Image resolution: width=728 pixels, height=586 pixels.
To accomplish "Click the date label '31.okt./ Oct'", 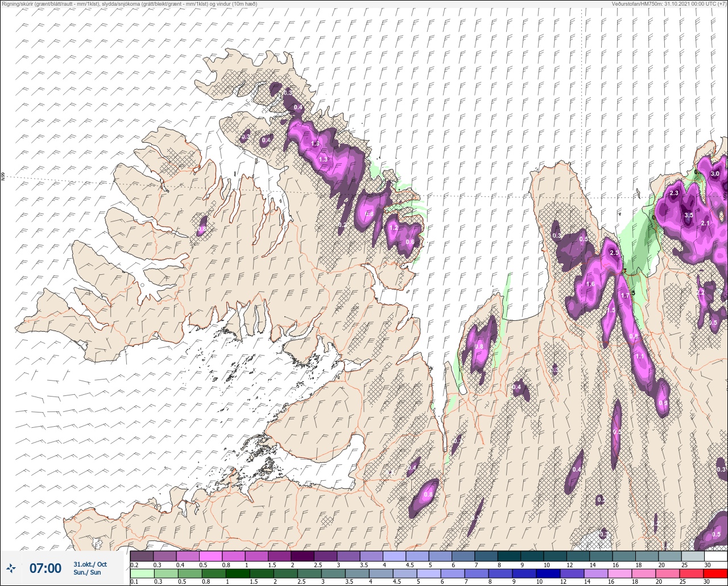I will point(90,564).
